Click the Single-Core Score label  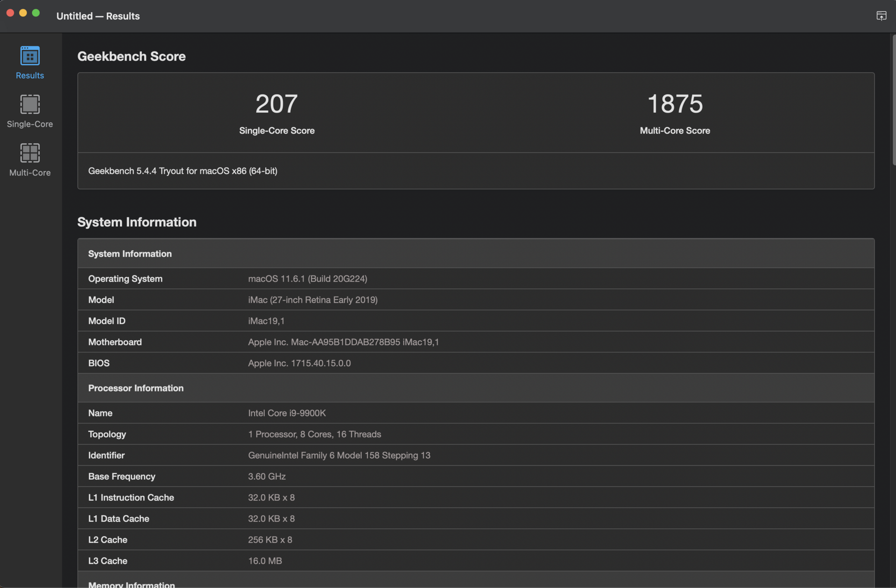(276, 131)
